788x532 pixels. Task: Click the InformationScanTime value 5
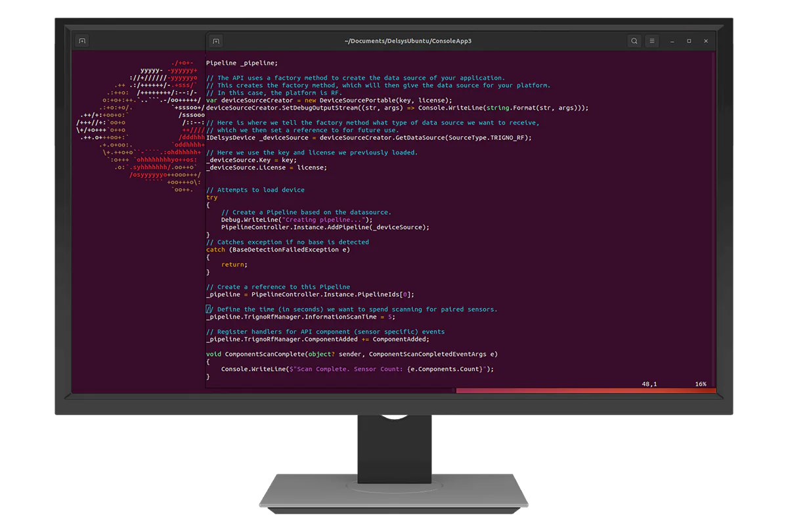tap(390, 317)
